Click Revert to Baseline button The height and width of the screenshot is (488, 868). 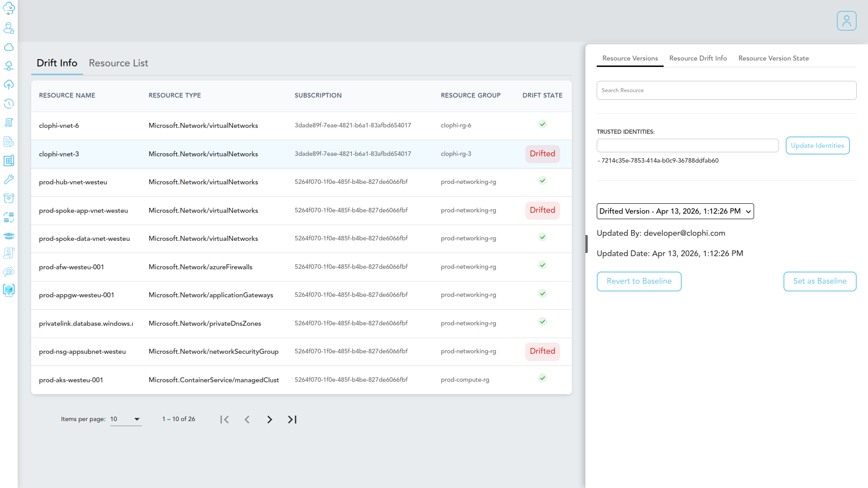point(639,281)
